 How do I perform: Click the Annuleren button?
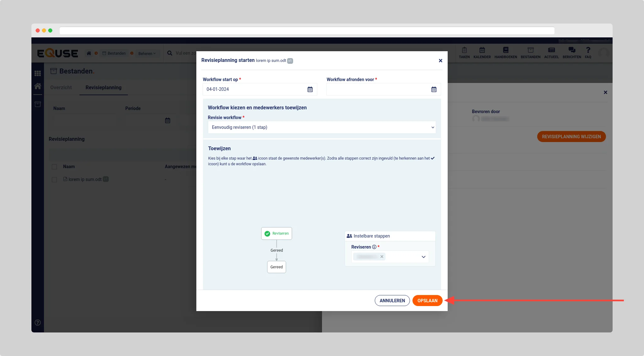tap(392, 301)
